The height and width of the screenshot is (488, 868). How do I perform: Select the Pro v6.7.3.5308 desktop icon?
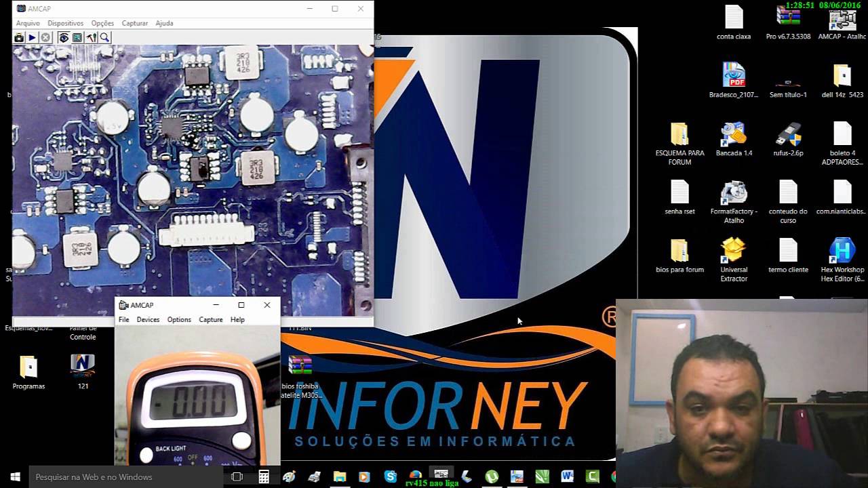coord(788,23)
